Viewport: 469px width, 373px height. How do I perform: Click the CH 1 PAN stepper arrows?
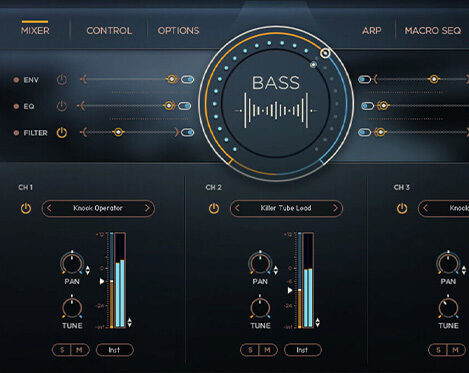(88, 270)
